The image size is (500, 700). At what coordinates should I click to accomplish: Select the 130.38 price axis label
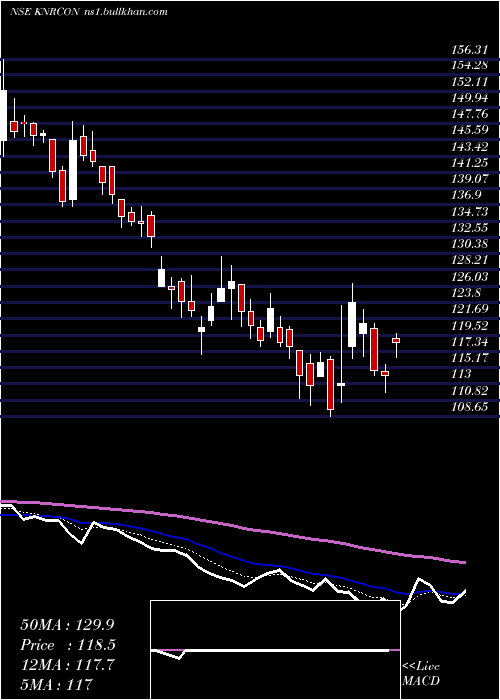pyautogui.click(x=469, y=244)
